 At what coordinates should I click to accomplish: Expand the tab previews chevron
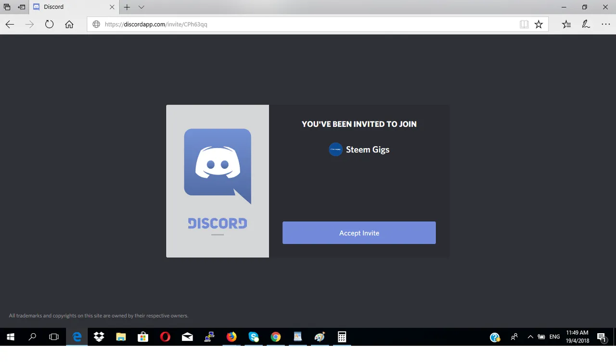pyautogui.click(x=141, y=7)
